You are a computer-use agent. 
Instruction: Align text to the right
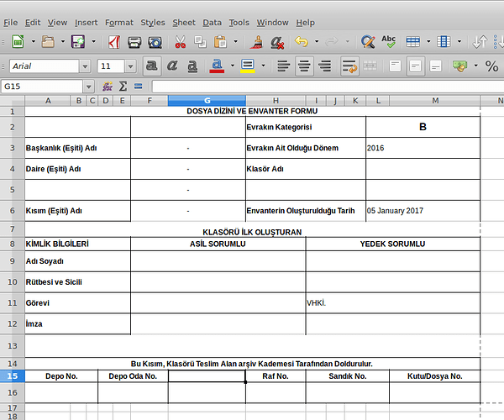[x=324, y=66]
